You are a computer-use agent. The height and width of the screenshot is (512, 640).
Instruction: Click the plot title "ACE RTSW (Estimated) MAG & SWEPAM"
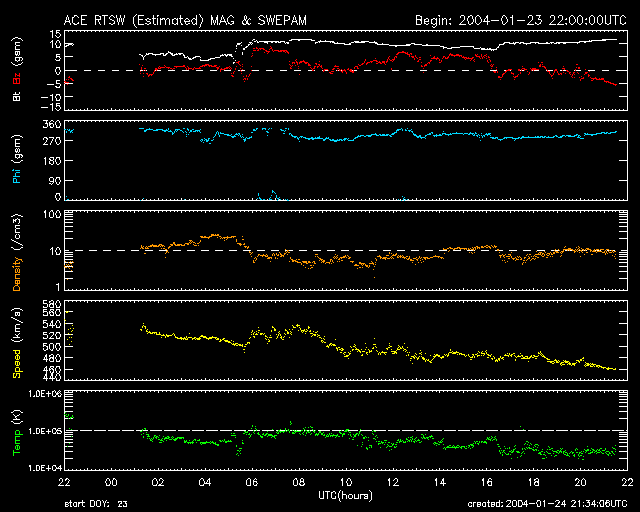[x=185, y=20]
